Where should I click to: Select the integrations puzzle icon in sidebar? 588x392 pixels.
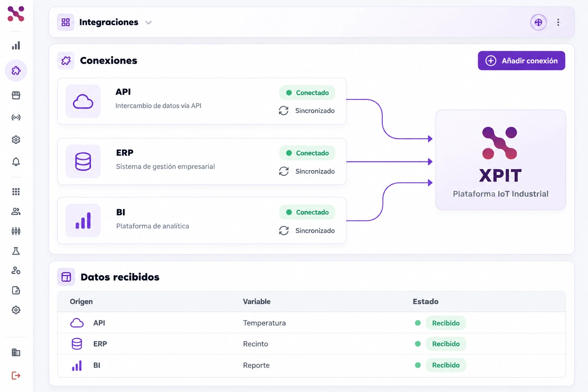(16, 70)
